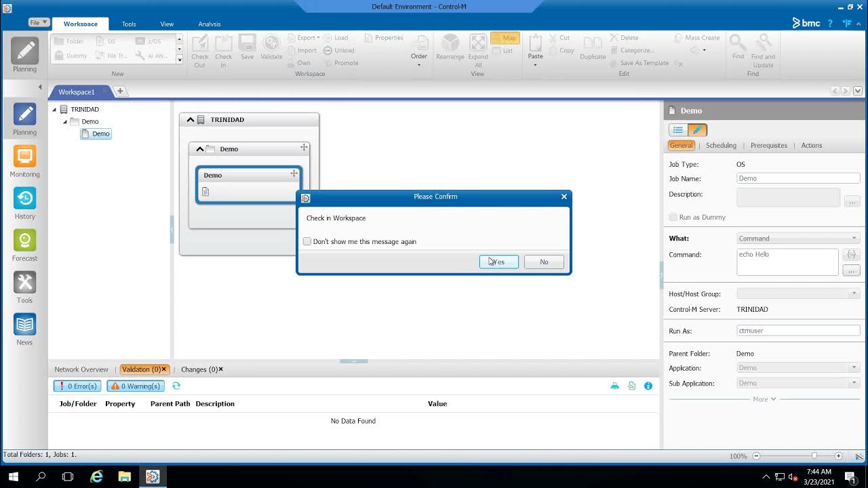This screenshot has height=488, width=868.
Task: Open the Forecast domain
Action: click(x=24, y=245)
